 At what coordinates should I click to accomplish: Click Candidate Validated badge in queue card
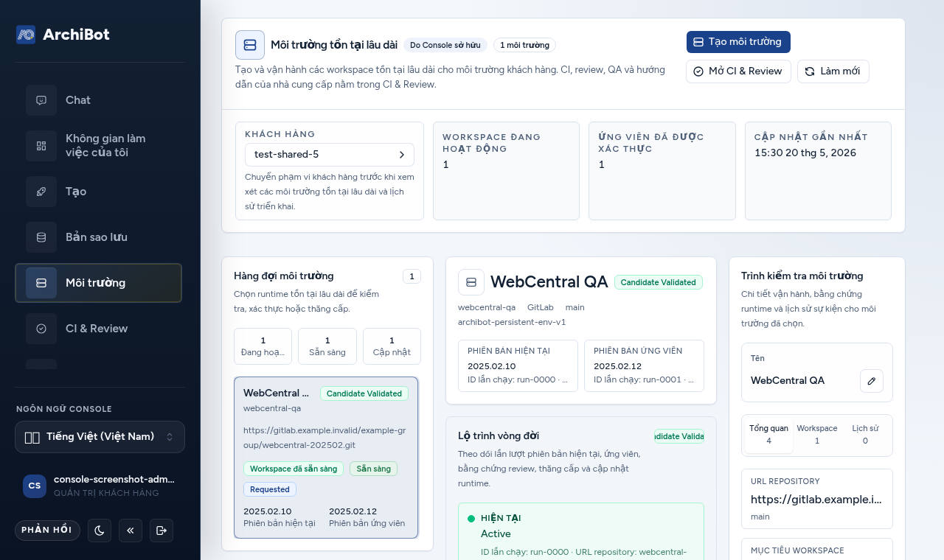tap(364, 393)
